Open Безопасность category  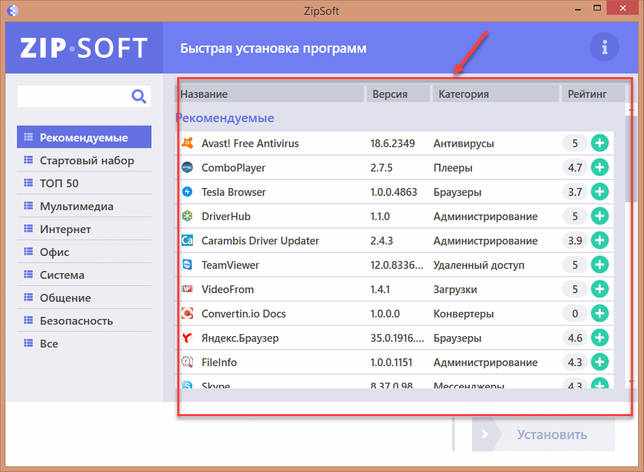(x=84, y=321)
